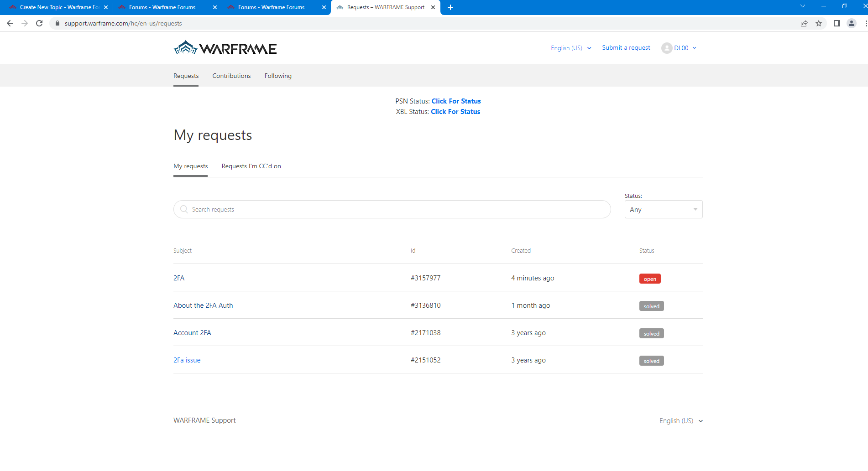Click solved badge for Account 2FA
868x471 pixels.
651,333
